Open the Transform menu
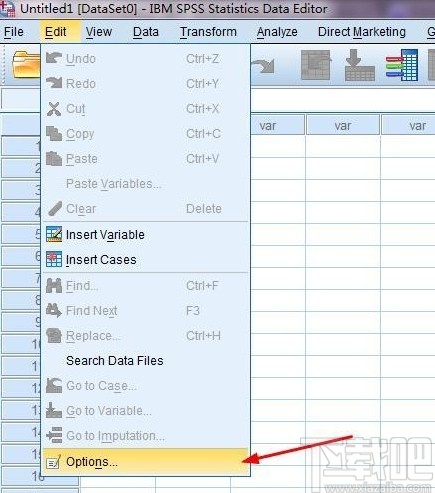Viewport: 435px width, 493px height. tap(208, 32)
